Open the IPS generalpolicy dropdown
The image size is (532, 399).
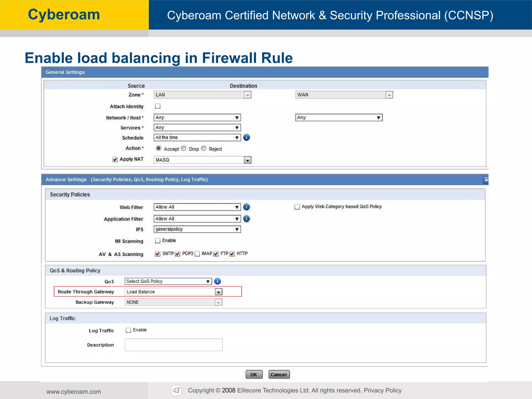tap(197, 229)
